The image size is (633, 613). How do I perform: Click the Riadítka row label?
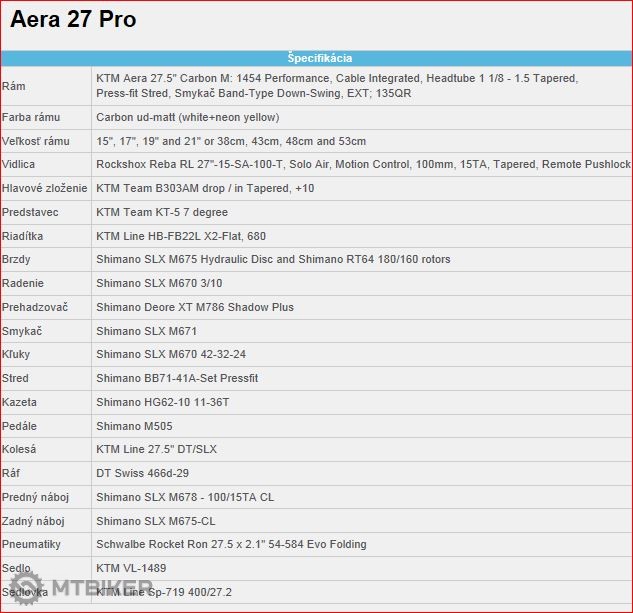(23, 236)
